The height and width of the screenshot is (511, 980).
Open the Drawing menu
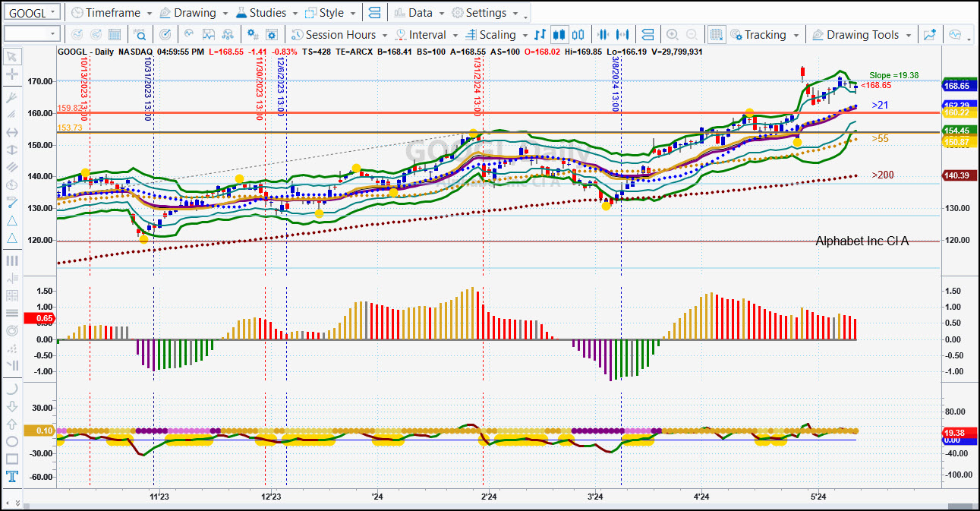[193, 13]
